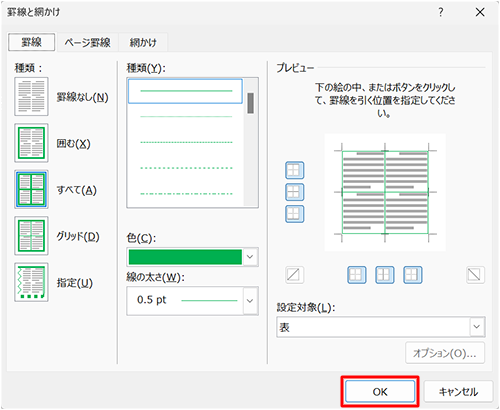The height and width of the screenshot is (410, 500).
Task: Switch to the 網かけ tab
Action: pos(143,42)
